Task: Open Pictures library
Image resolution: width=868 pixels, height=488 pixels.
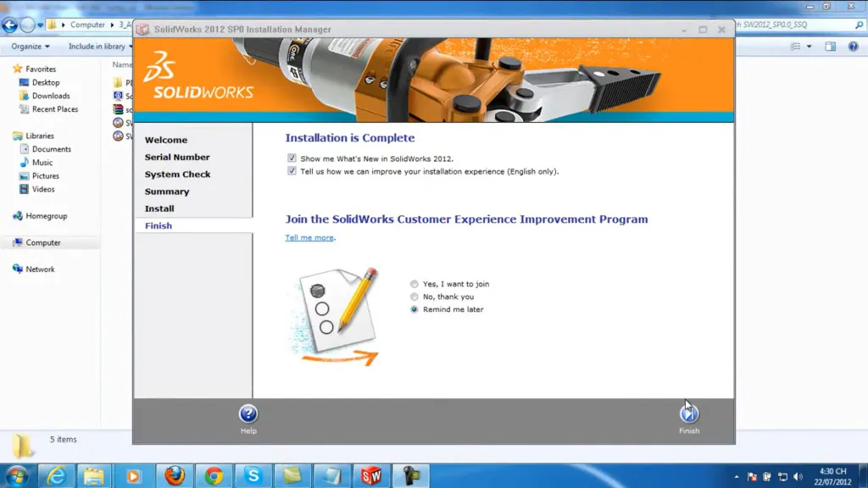Action: [x=46, y=176]
